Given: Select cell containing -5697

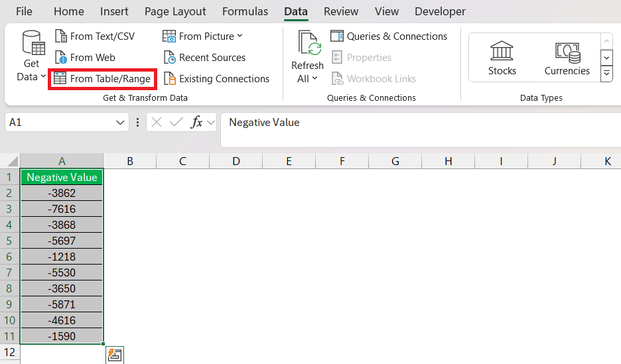Looking at the screenshot, I should pyautogui.click(x=62, y=241).
